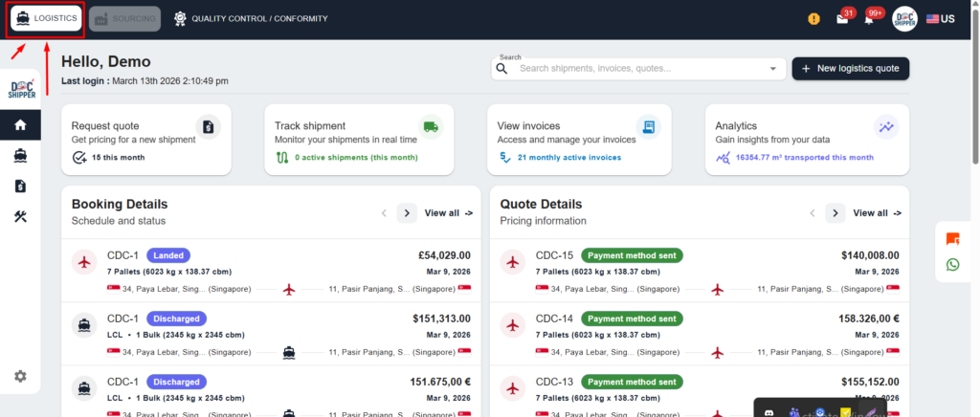
Task: Click New logistics quote button
Action: coord(851,69)
